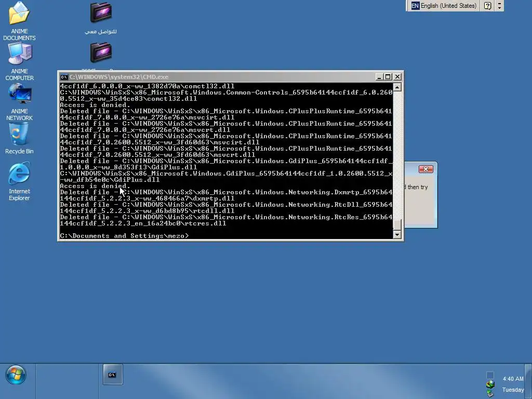The height and width of the screenshot is (399, 532).
Task: Click the top square tray icon
Action: click(490, 375)
